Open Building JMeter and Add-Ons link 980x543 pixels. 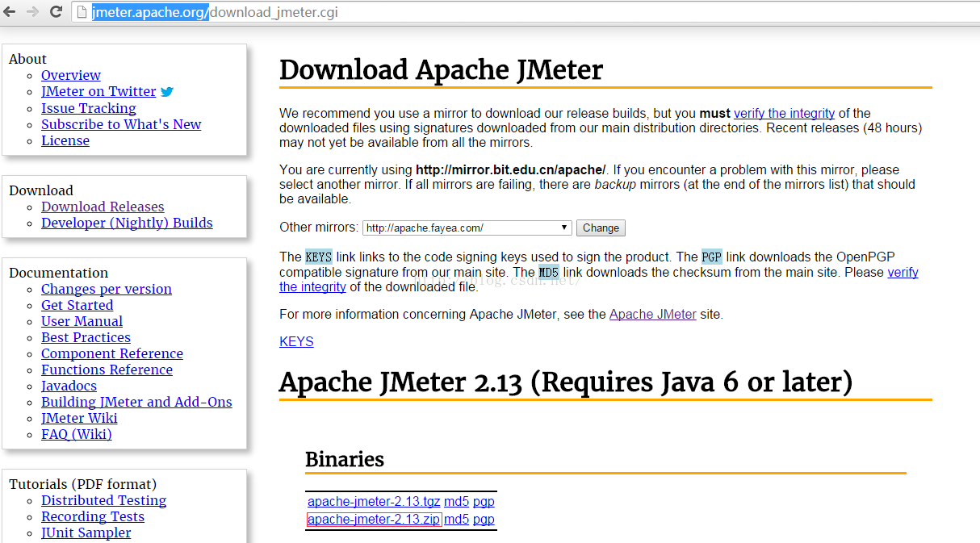pos(136,402)
